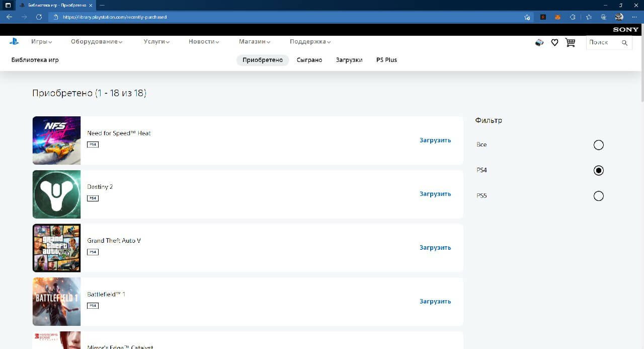The width and height of the screenshot is (644, 349).
Task: Click the lock icon in address bar
Action: tap(56, 17)
